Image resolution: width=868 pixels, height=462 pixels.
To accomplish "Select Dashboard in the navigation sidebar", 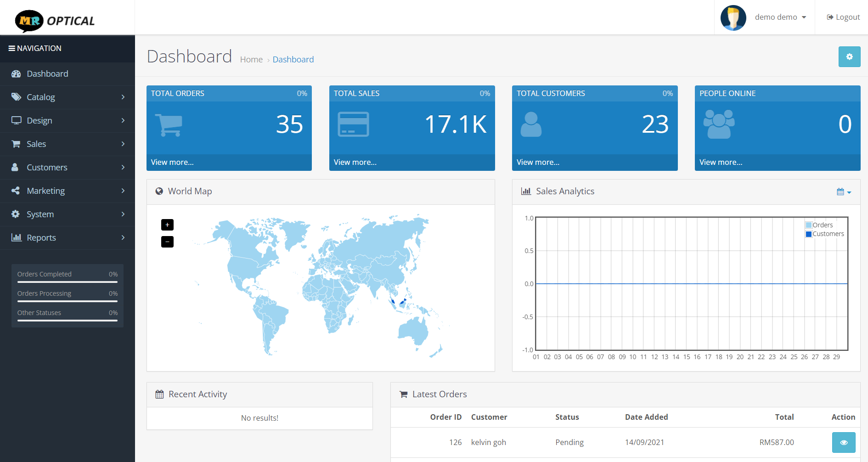I will [x=47, y=74].
